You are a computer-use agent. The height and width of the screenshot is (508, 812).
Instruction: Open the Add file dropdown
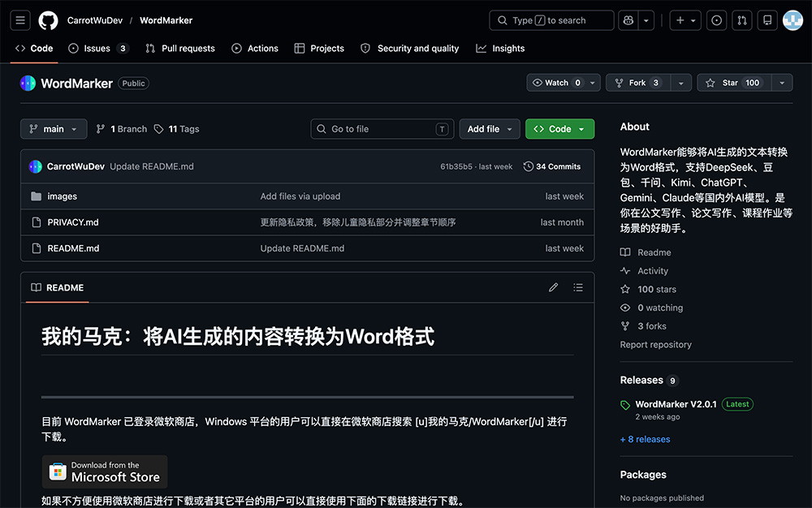click(x=490, y=129)
